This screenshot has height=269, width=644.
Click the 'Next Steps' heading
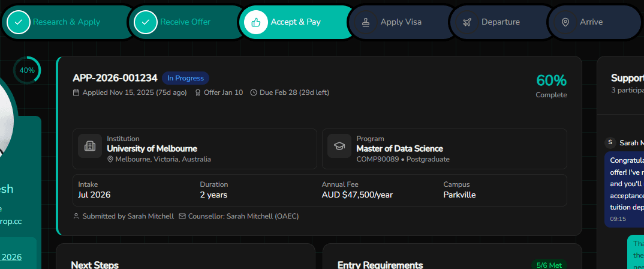pos(95,265)
